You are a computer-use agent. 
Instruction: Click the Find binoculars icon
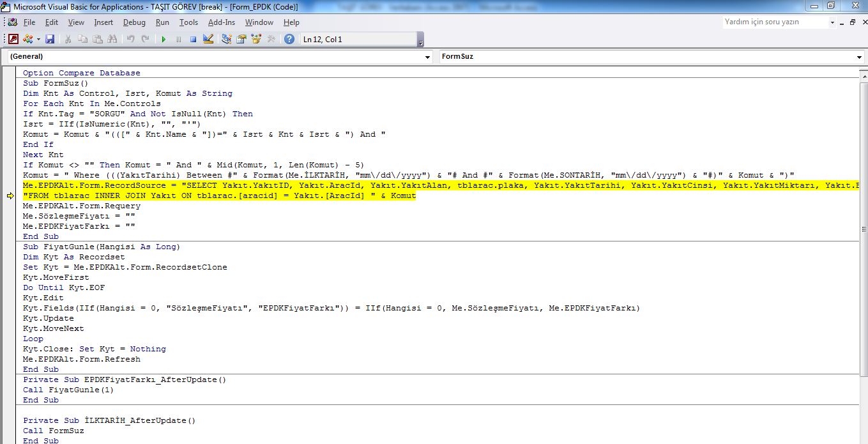point(112,39)
